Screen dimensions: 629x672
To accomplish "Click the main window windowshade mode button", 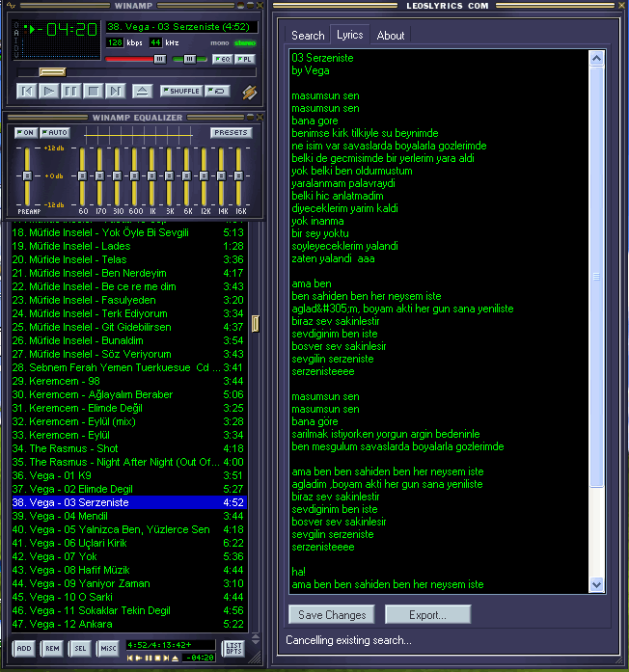I will [x=251, y=6].
